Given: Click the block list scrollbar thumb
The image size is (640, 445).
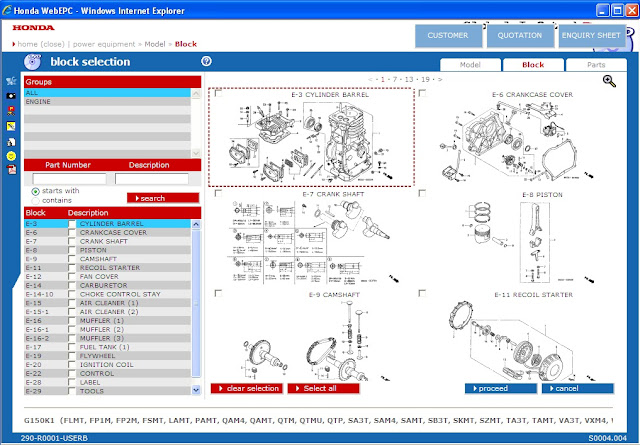Looking at the screenshot, I should (x=196, y=303).
